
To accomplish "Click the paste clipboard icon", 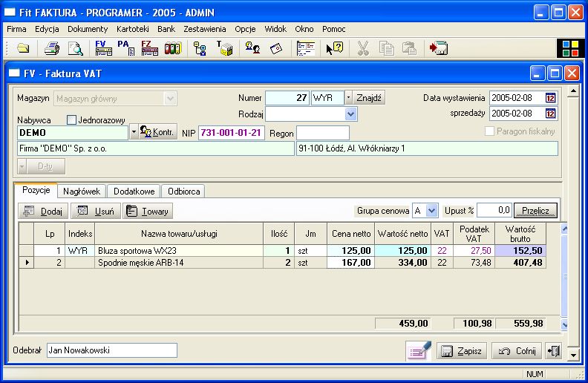I will 410,48.
